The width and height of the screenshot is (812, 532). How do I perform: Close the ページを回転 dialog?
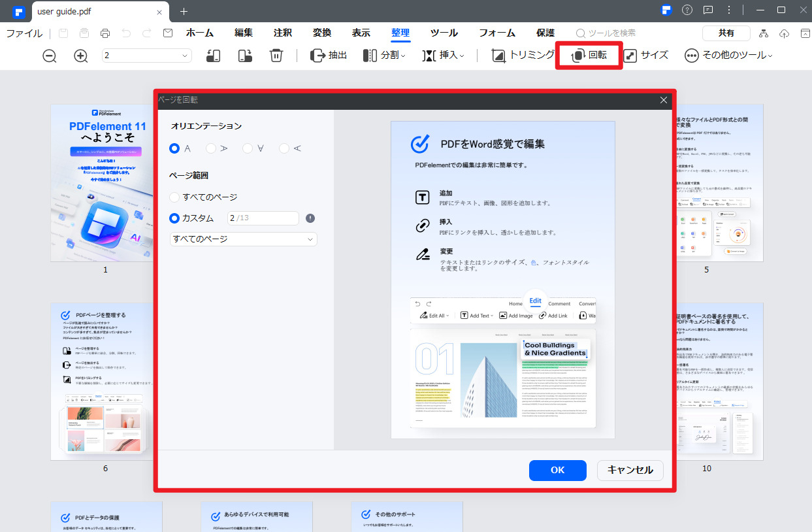click(664, 100)
